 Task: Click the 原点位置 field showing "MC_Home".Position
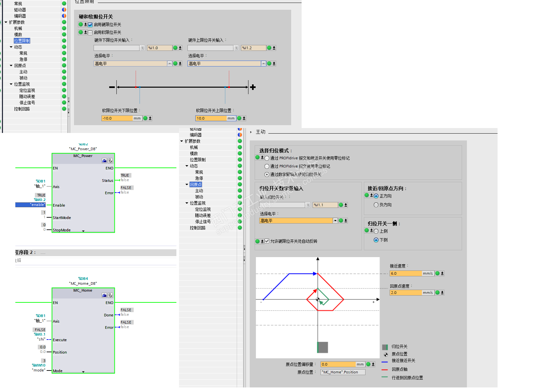coord(343,372)
